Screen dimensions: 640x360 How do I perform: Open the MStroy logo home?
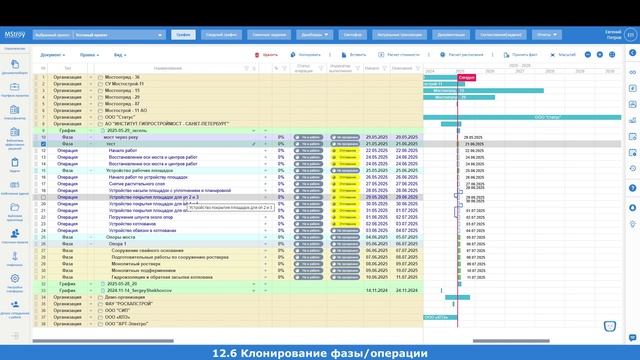coord(15,35)
